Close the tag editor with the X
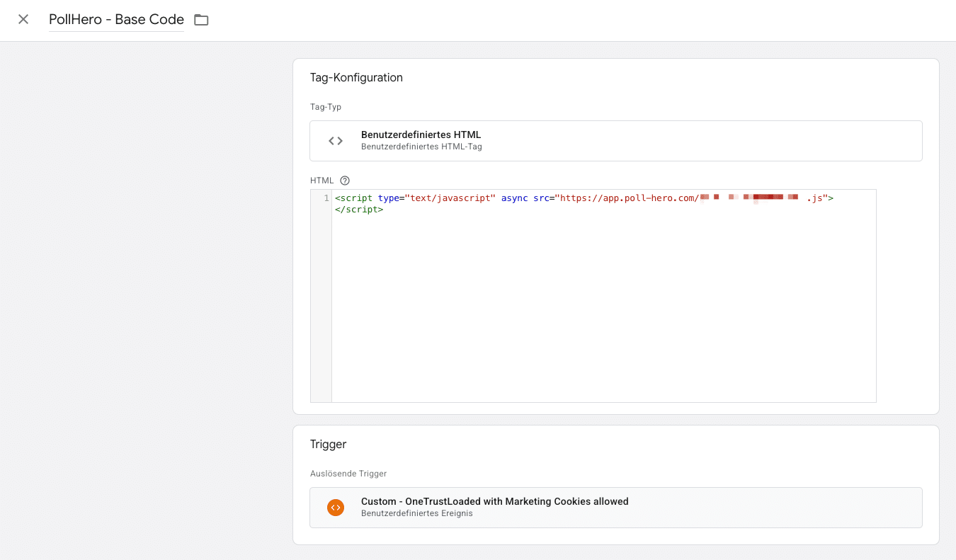Screen dimensions: 956x560 [23, 19]
